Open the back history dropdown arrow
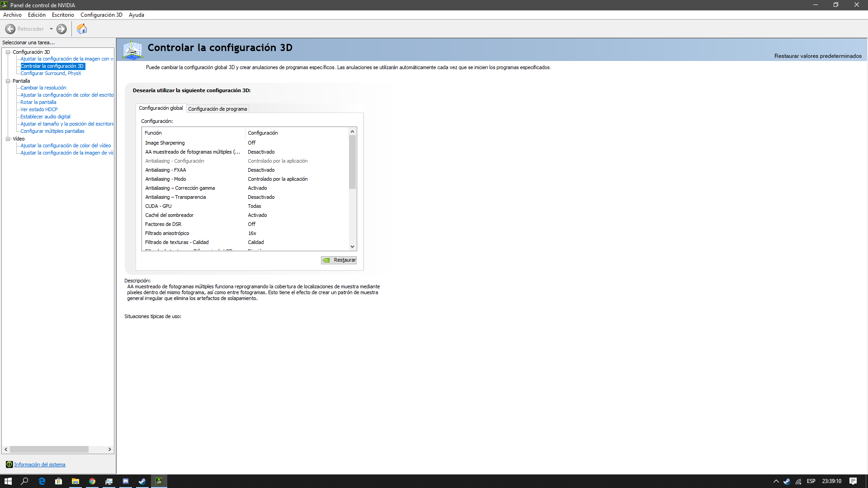Viewport: 868px width, 488px height. point(51,29)
